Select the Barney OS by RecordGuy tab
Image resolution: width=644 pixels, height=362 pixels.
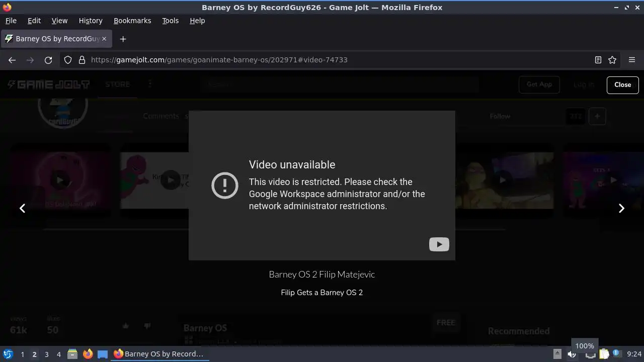[55, 39]
